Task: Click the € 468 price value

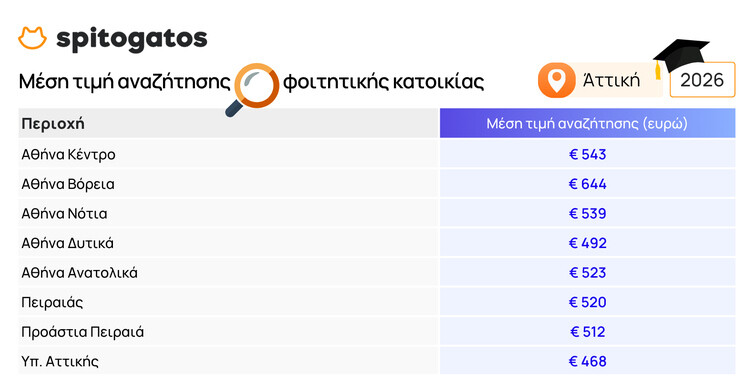Action: (x=588, y=362)
